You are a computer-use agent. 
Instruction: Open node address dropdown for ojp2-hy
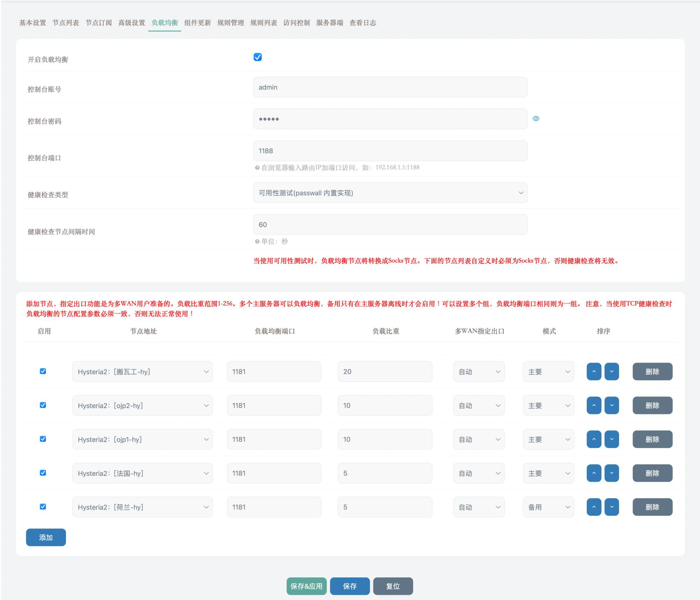pyautogui.click(x=142, y=405)
